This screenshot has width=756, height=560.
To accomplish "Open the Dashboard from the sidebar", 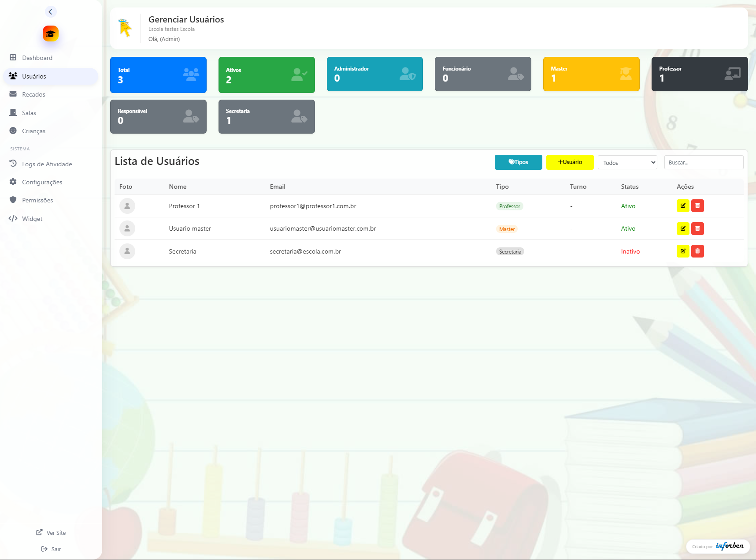I will point(37,57).
